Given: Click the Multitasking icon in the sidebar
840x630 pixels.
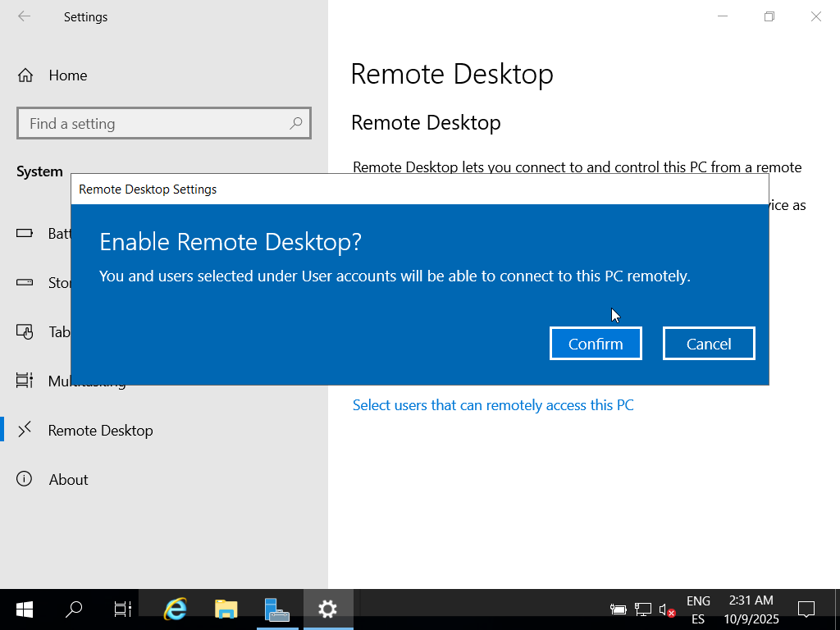Looking at the screenshot, I should pos(25,381).
